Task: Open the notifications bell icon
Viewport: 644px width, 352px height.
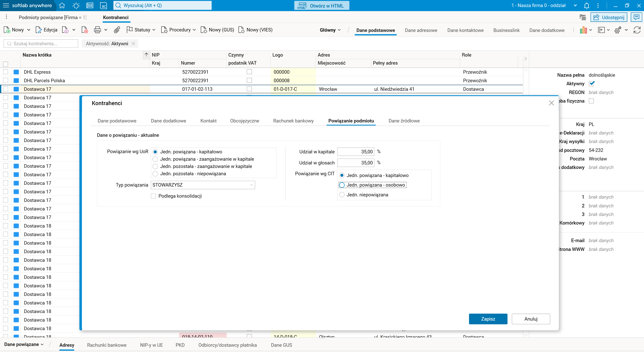Action: coord(587,6)
